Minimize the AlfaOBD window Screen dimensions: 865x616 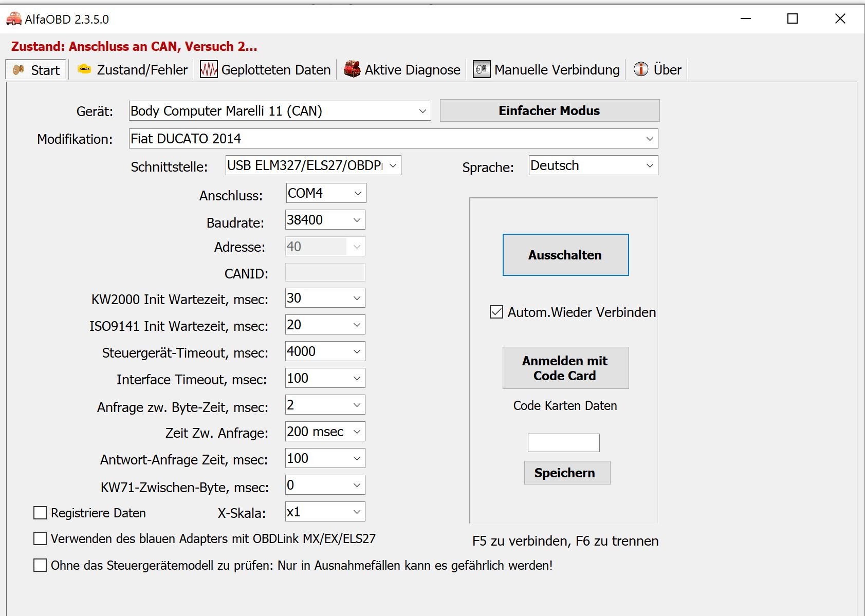pos(746,19)
